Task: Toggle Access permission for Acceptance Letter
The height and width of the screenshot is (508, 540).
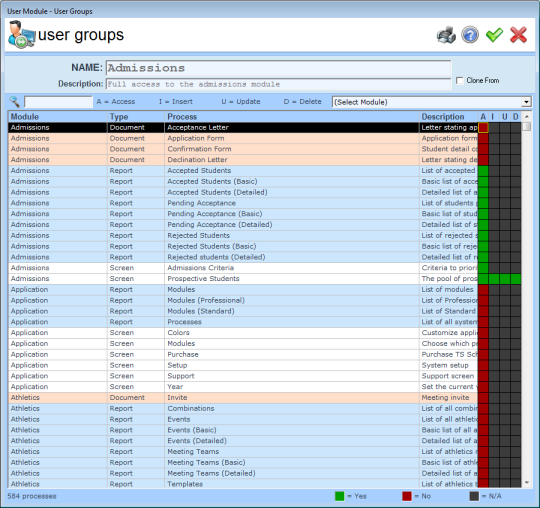Action: point(483,127)
